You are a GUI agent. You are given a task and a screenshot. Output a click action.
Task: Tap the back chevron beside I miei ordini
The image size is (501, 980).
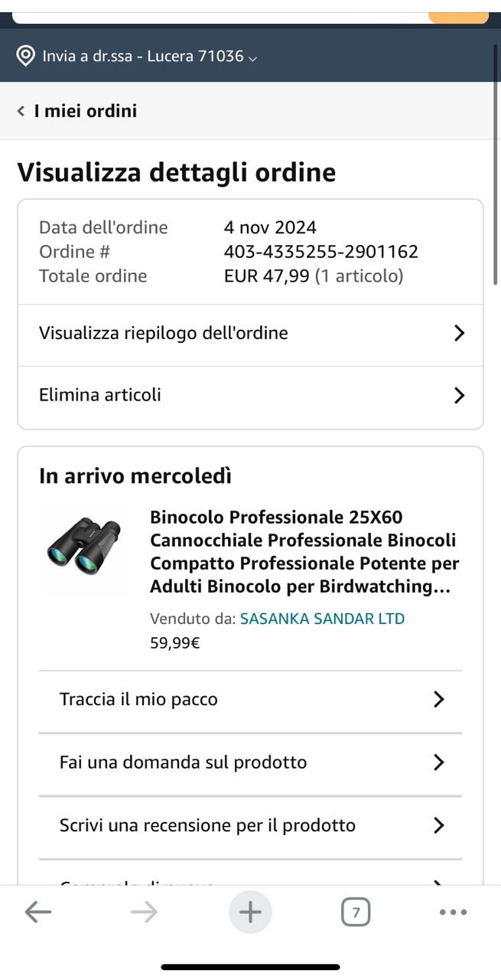pos(21,111)
